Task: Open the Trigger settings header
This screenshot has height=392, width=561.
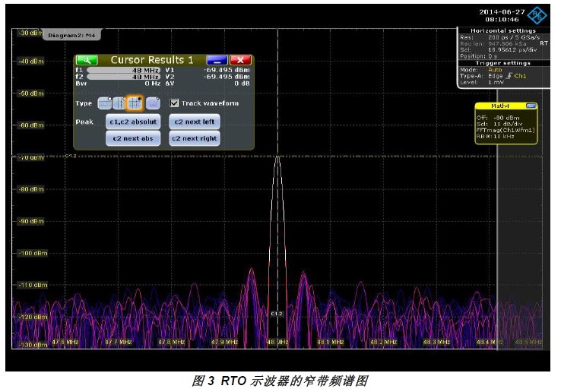Action: [503, 63]
